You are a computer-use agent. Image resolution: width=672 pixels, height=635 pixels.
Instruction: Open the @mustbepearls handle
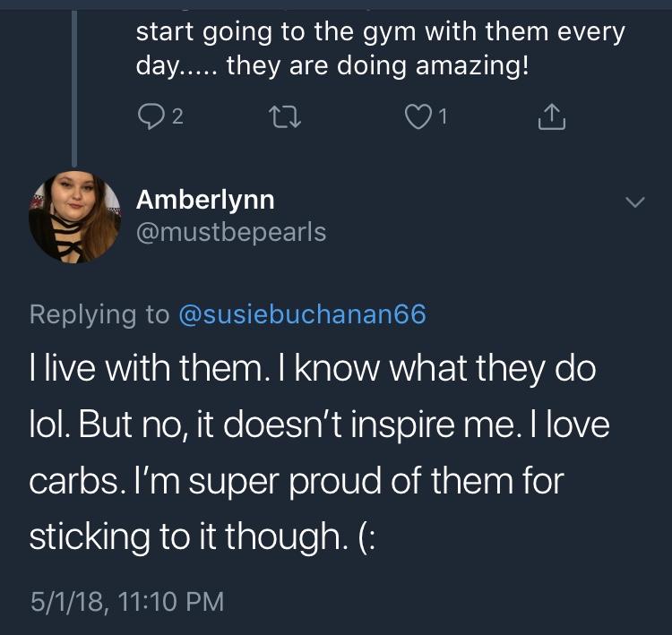point(231,232)
